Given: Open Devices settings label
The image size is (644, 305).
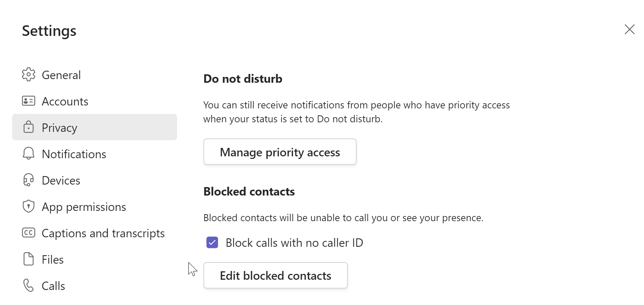Looking at the screenshot, I should coord(61,181).
